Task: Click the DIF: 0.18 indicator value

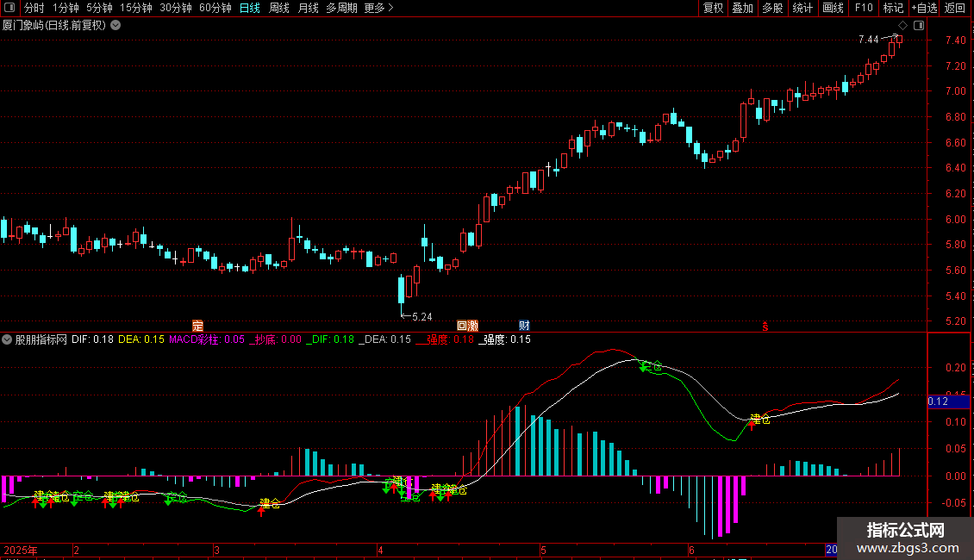Action: point(92,339)
